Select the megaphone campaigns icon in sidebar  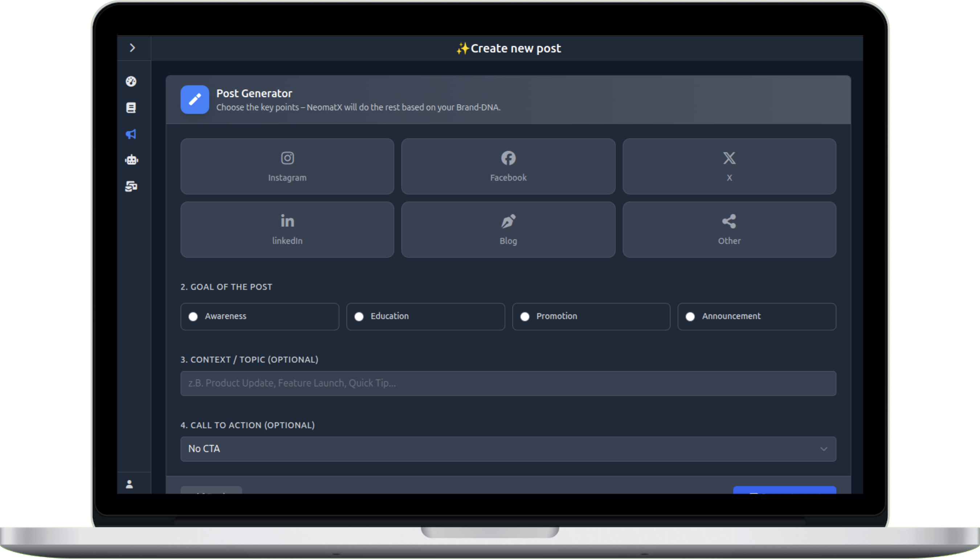[131, 134]
